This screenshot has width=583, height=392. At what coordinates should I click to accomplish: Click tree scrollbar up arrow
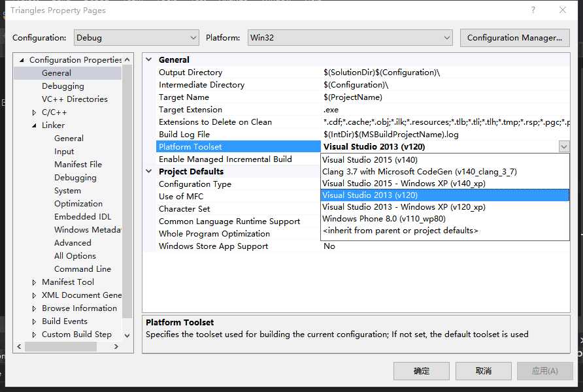coord(127,59)
